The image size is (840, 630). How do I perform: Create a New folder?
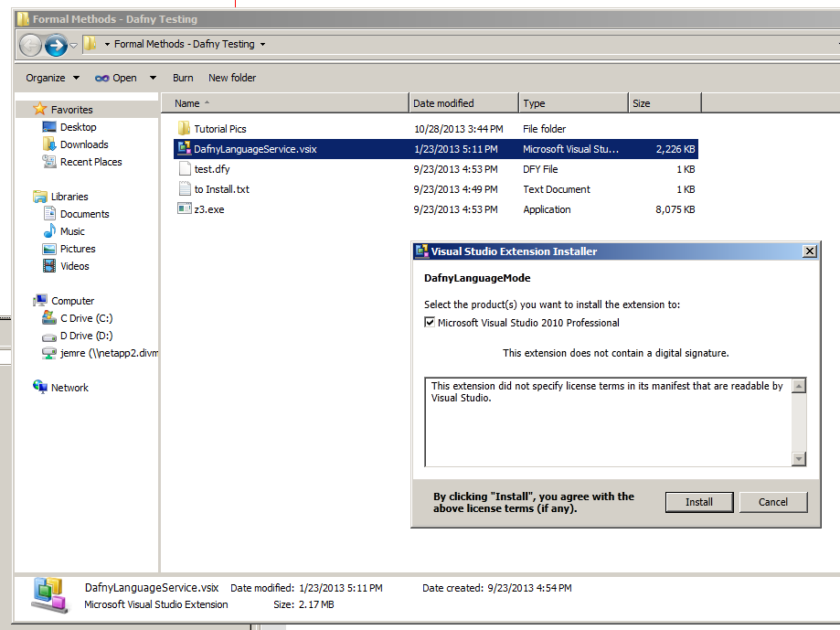point(232,78)
